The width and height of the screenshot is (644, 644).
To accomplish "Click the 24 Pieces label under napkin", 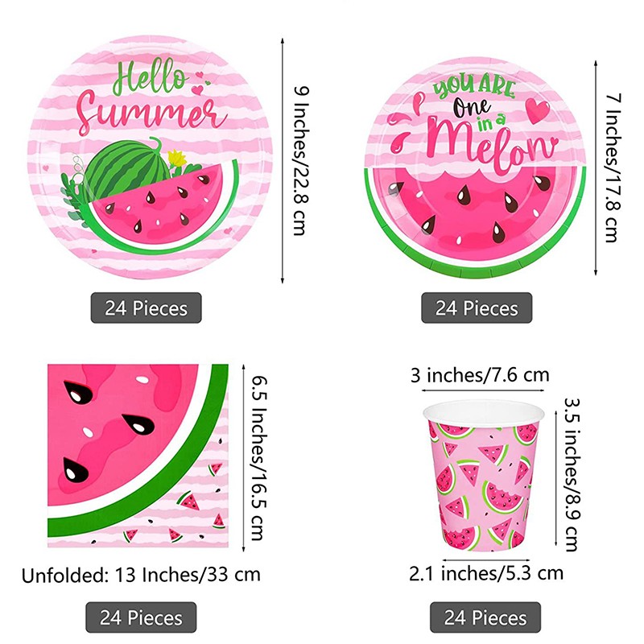I will click(141, 617).
